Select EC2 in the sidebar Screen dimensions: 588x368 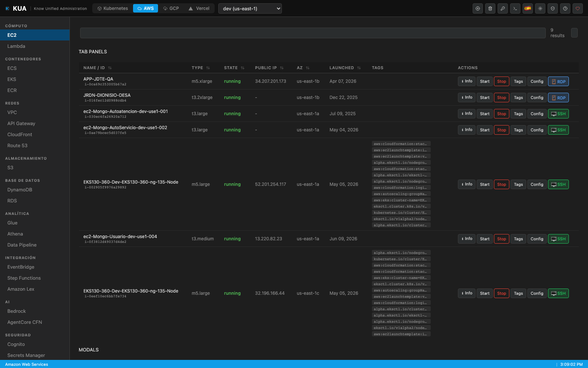click(x=35, y=35)
